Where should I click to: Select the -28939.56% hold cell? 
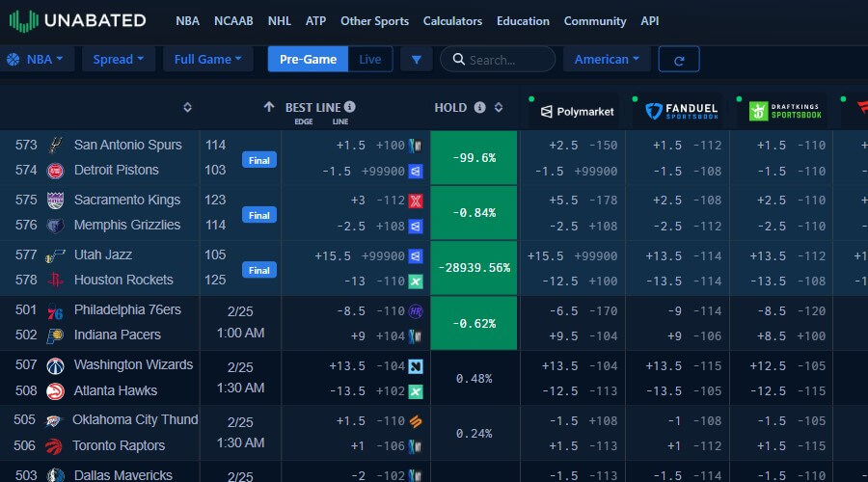(x=474, y=268)
